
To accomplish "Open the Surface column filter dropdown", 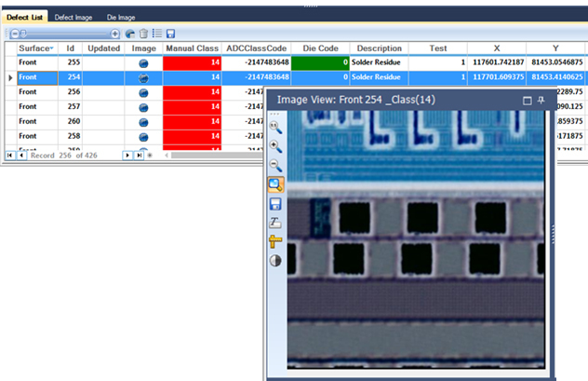I will click(50, 48).
